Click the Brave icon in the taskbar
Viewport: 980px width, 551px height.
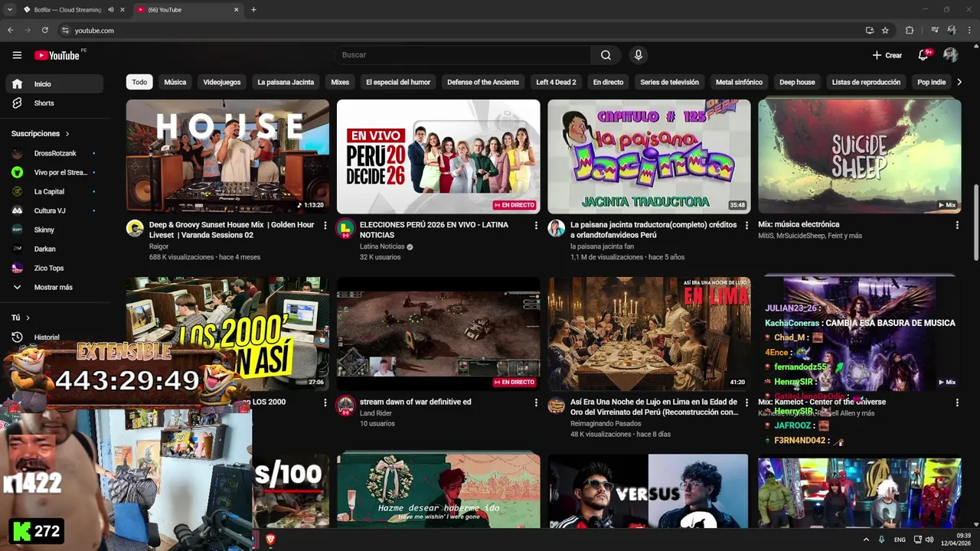[x=270, y=540]
